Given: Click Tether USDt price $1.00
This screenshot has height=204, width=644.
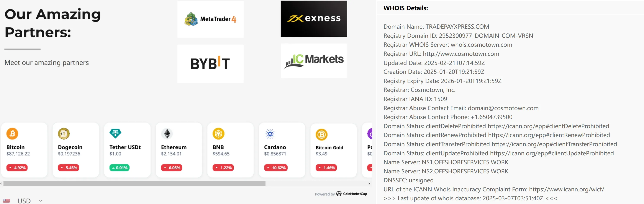Looking at the screenshot, I should pos(115,154).
